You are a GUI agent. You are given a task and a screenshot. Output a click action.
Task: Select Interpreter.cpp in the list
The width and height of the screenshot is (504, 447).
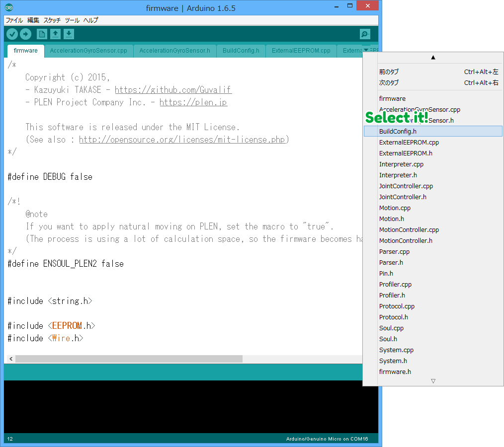[x=433, y=164]
